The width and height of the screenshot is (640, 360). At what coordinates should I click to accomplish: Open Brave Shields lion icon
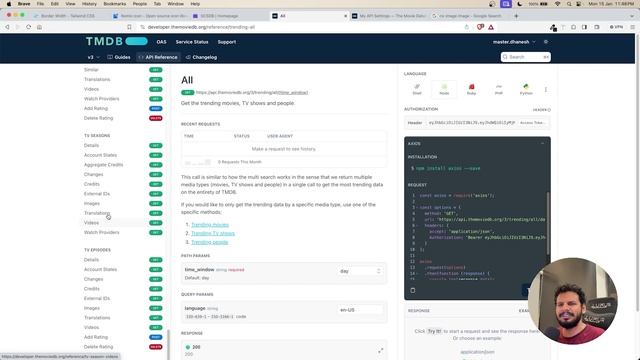tap(480, 27)
